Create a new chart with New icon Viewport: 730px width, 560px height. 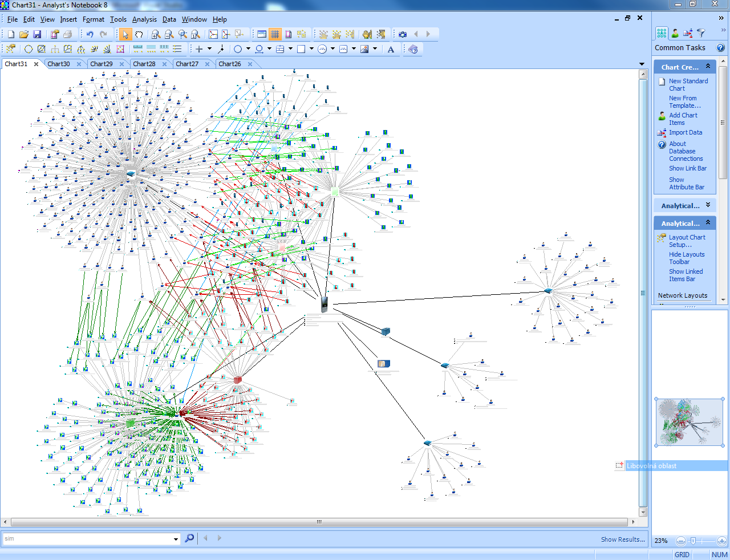[x=11, y=34]
